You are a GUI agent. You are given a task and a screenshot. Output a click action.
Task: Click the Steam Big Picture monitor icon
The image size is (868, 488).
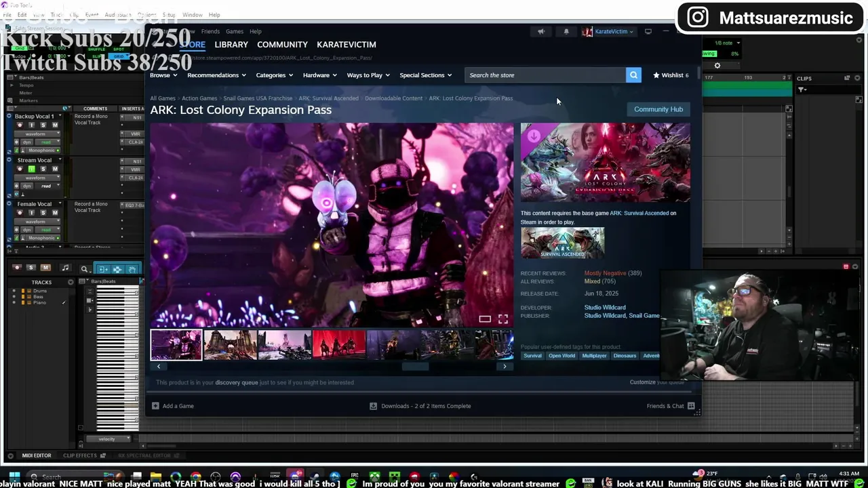(x=648, y=31)
